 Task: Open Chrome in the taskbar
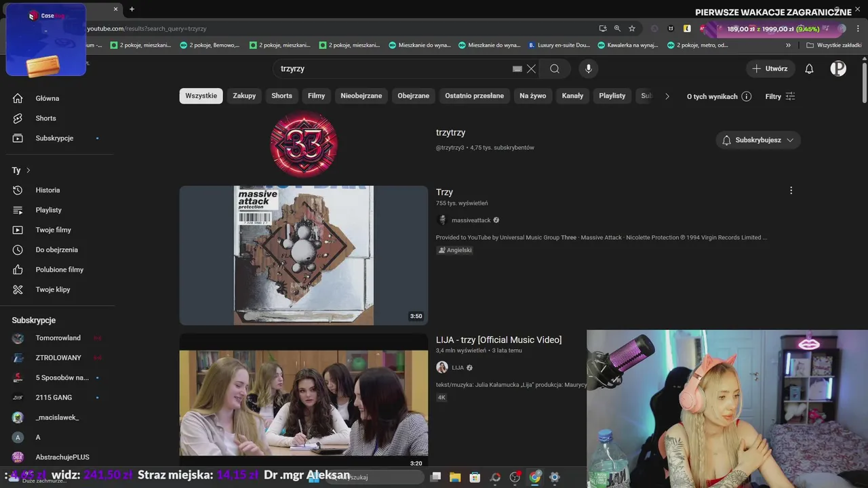click(x=535, y=477)
